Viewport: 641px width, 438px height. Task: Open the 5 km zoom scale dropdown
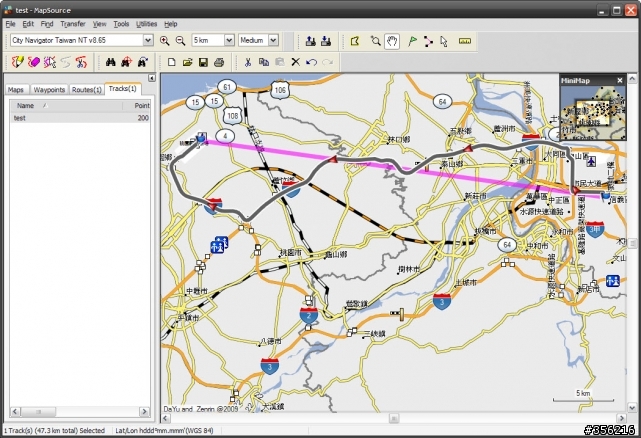pos(229,40)
